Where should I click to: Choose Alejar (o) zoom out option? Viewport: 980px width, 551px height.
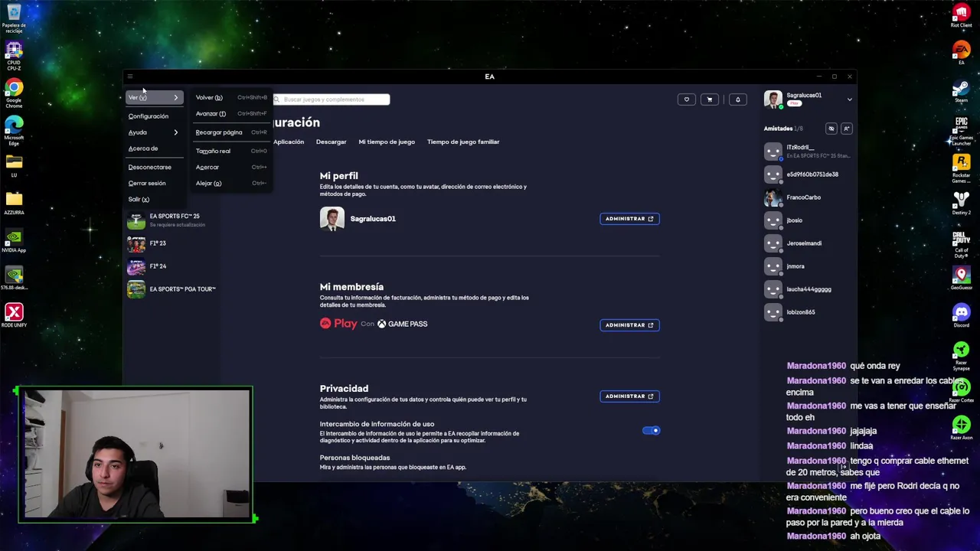(231, 183)
